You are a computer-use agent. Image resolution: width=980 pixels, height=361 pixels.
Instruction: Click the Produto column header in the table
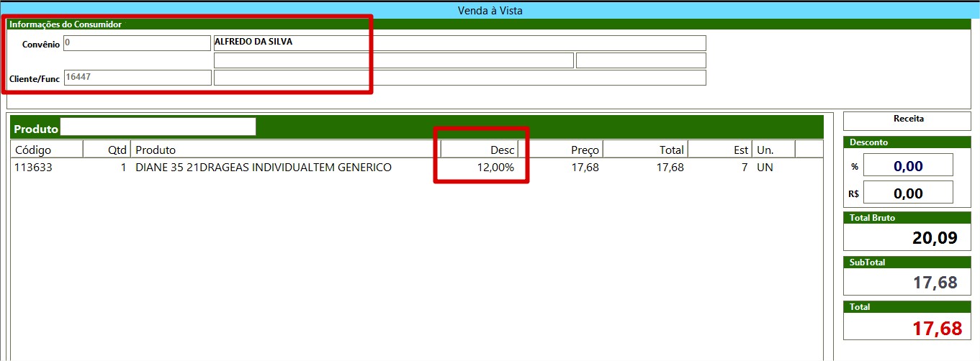pos(285,150)
